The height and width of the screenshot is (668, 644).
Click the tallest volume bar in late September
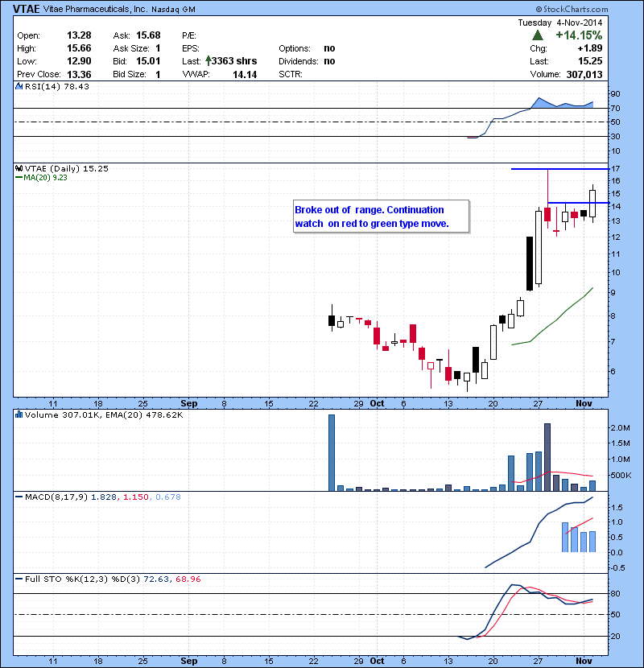(x=332, y=452)
